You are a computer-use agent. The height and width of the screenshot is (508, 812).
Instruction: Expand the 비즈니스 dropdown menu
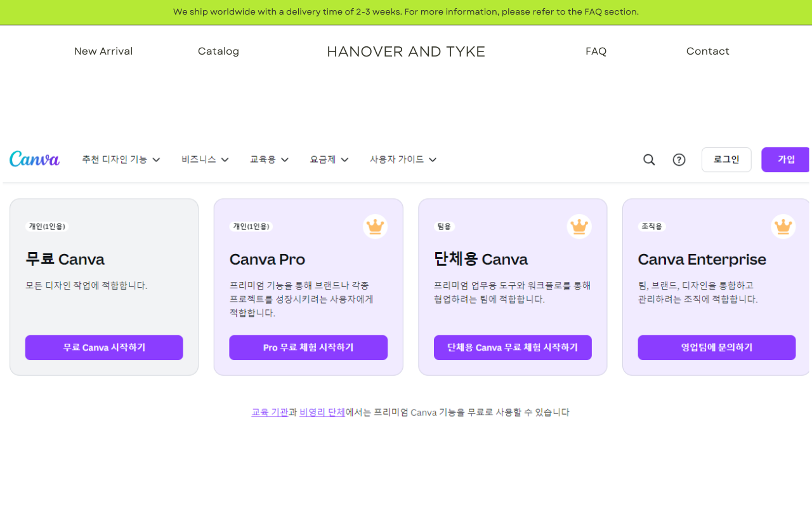pyautogui.click(x=205, y=159)
